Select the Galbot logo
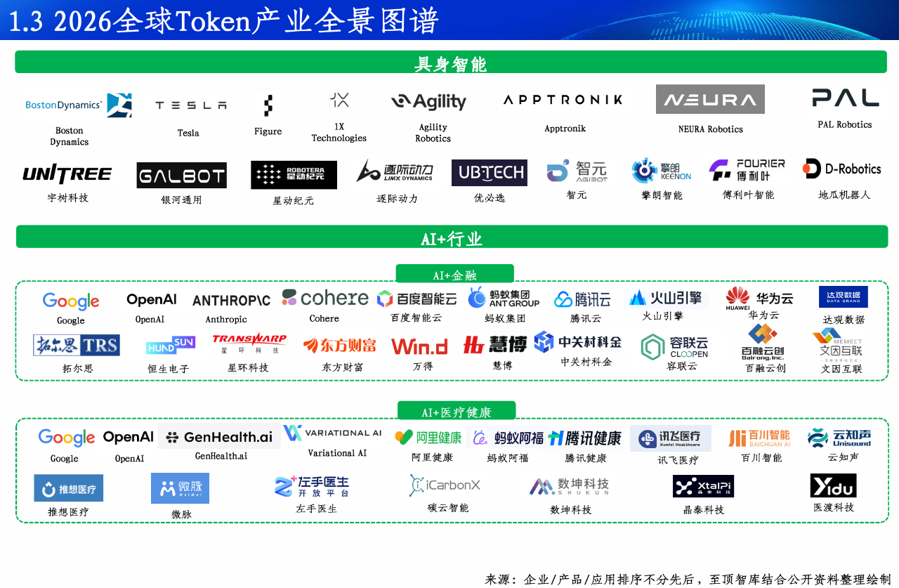Screen dimensions: 899x588 tap(181, 175)
